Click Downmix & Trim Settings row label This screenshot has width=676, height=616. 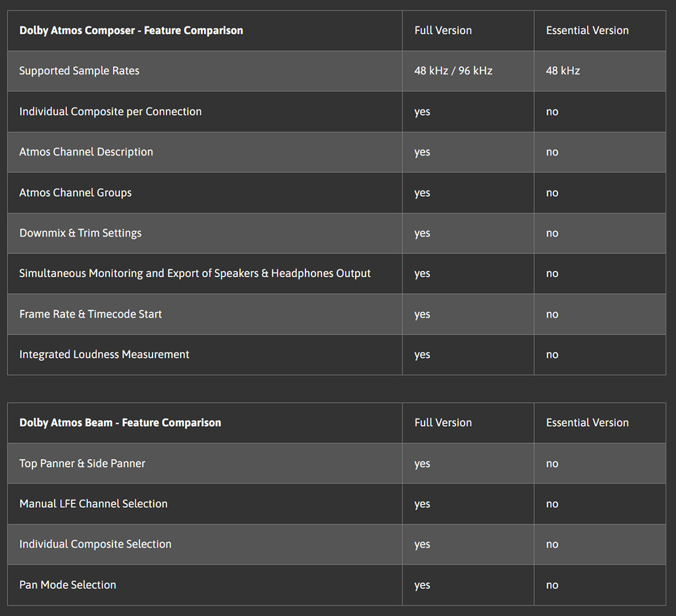[81, 233]
